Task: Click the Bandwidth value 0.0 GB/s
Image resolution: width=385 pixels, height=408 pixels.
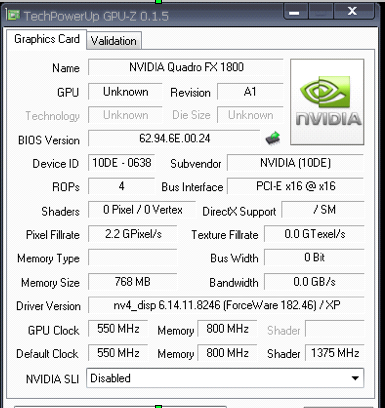Action: [x=314, y=282]
